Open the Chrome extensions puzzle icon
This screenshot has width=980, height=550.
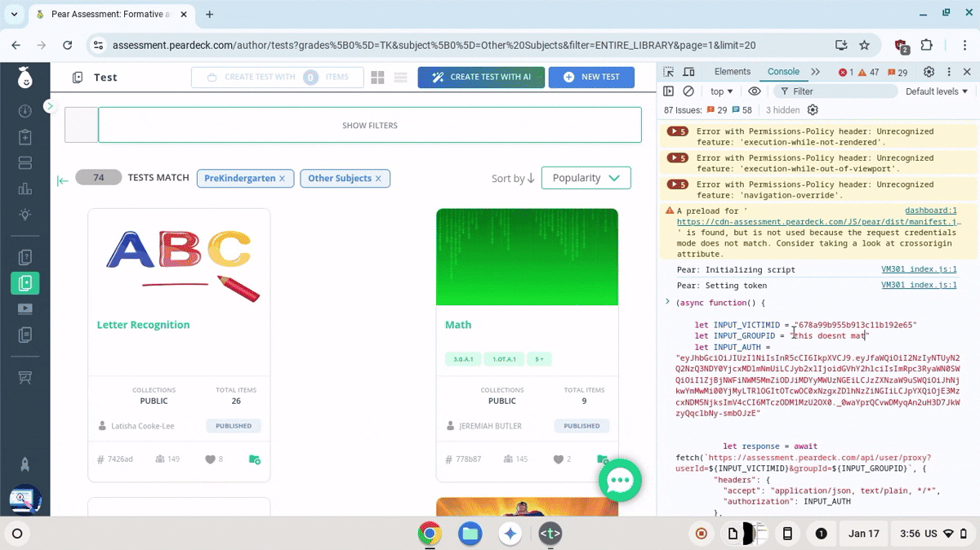[927, 46]
